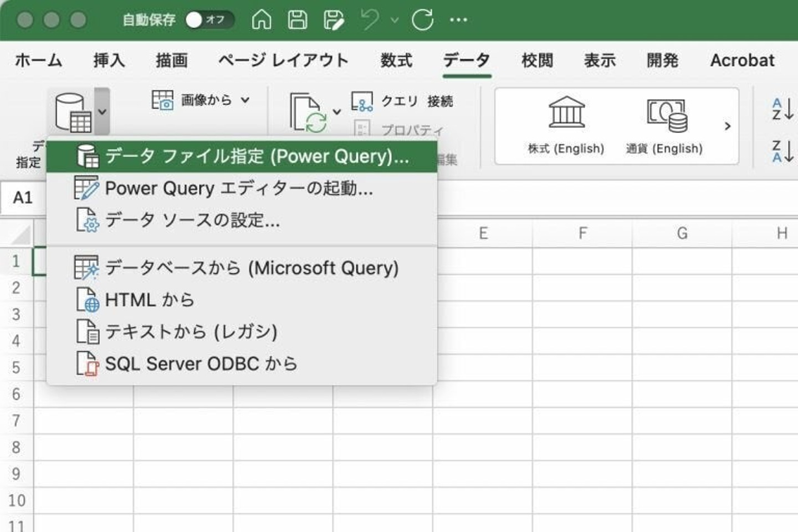
Task: Open the Acrobat ribbon tab
Action: coord(743,60)
